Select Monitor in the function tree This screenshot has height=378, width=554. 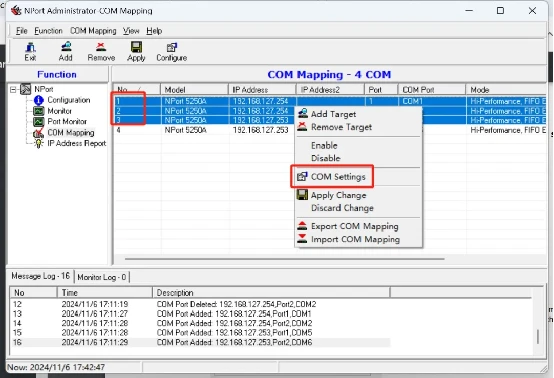pos(60,111)
